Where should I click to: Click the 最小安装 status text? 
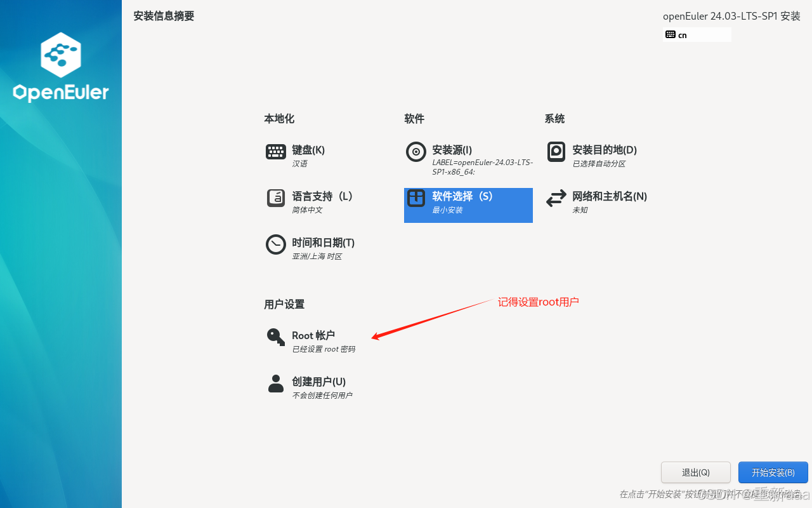click(x=447, y=210)
